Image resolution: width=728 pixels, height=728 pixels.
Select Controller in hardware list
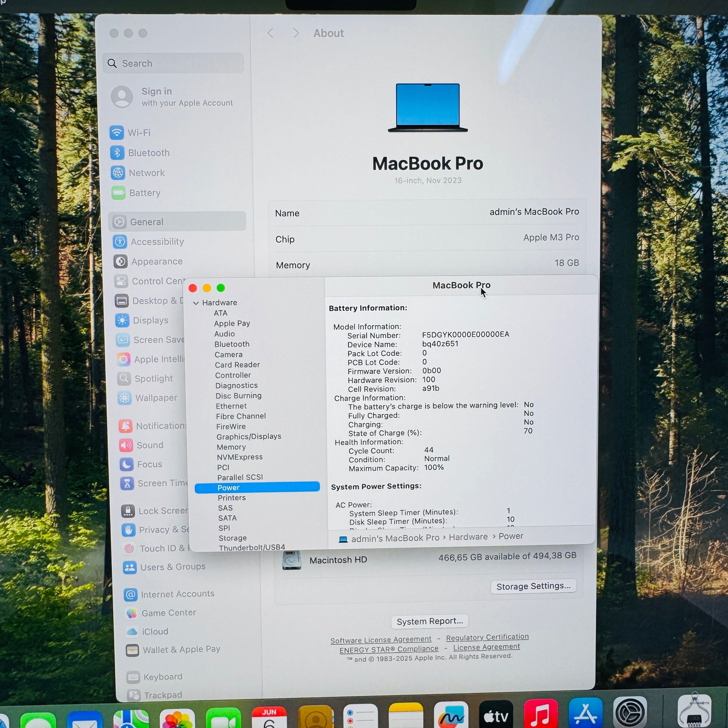pos(233,375)
